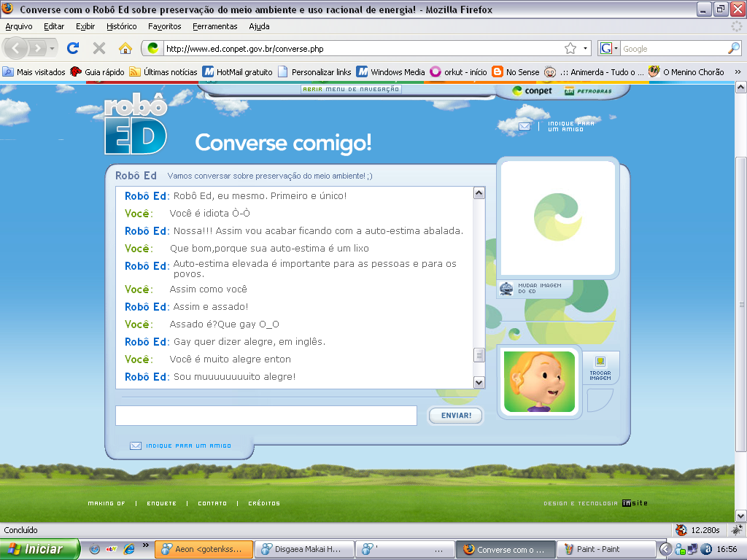
Task: Bookmark this page with the star
Action: (x=570, y=48)
